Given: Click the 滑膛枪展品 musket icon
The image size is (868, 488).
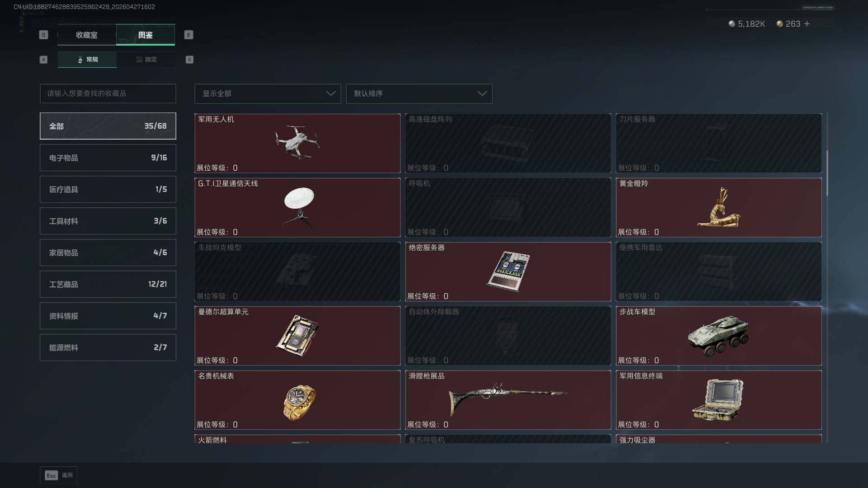Looking at the screenshot, I should point(507,399).
